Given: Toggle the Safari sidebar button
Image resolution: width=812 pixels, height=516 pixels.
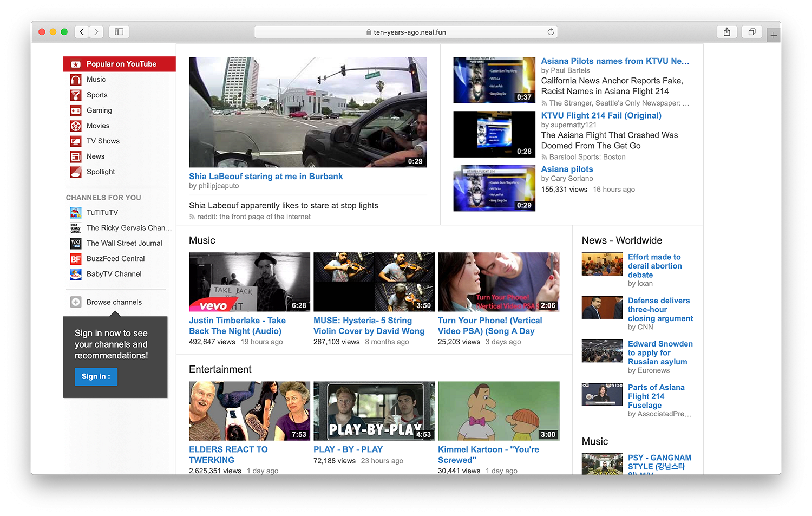Looking at the screenshot, I should [x=119, y=32].
